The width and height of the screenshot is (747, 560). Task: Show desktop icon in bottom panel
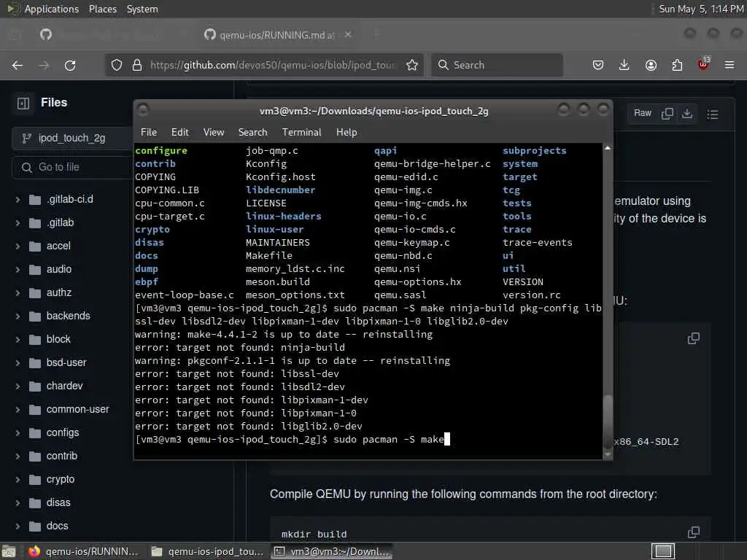(9, 551)
